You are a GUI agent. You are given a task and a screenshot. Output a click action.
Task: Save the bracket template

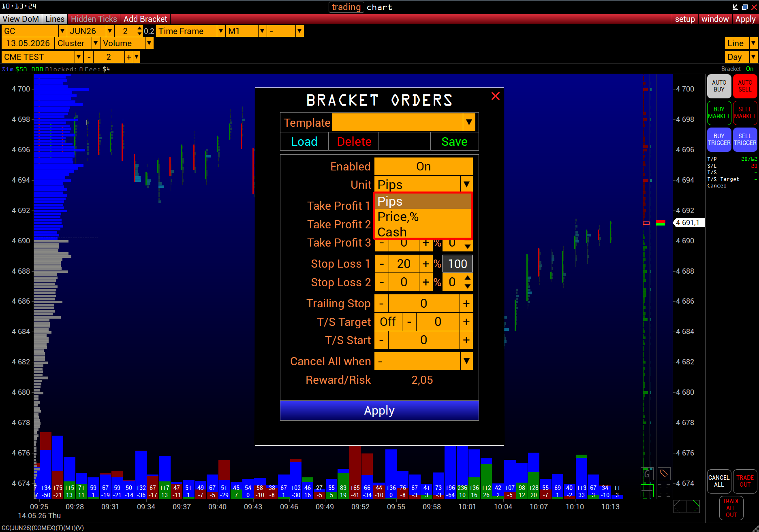pyautogui.click(x=454, y=142)
